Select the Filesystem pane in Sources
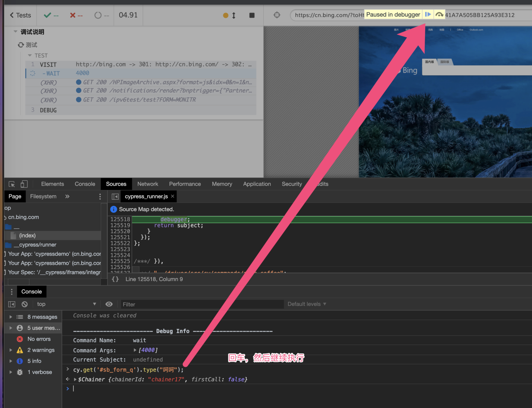 click(43, 196)
